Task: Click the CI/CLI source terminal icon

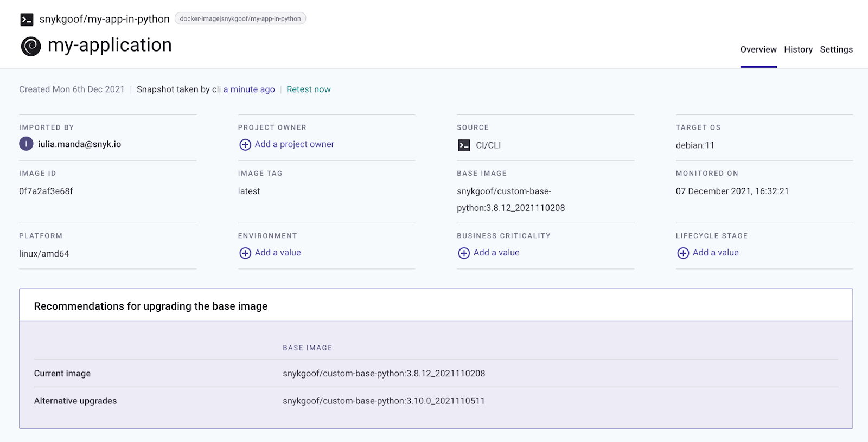Action: pos(464,145)
